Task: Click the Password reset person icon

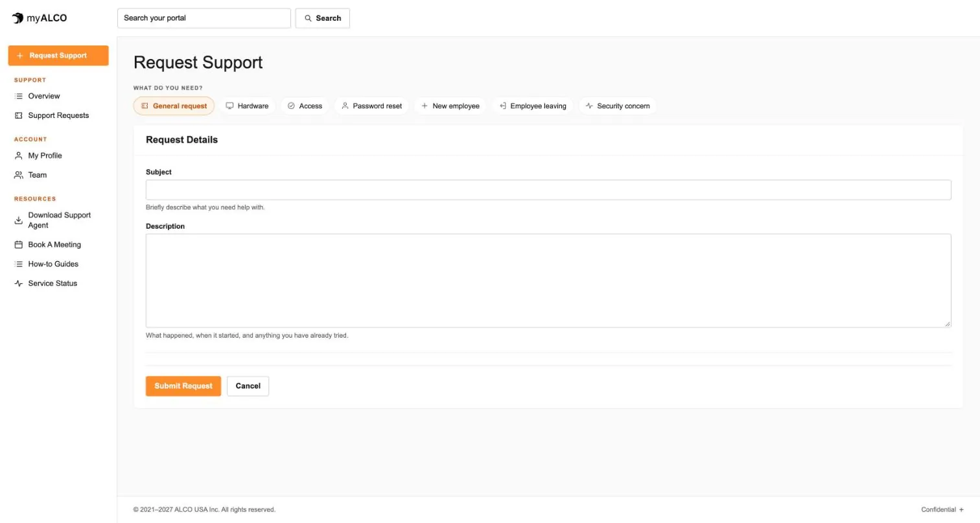Action: point(345,106)
